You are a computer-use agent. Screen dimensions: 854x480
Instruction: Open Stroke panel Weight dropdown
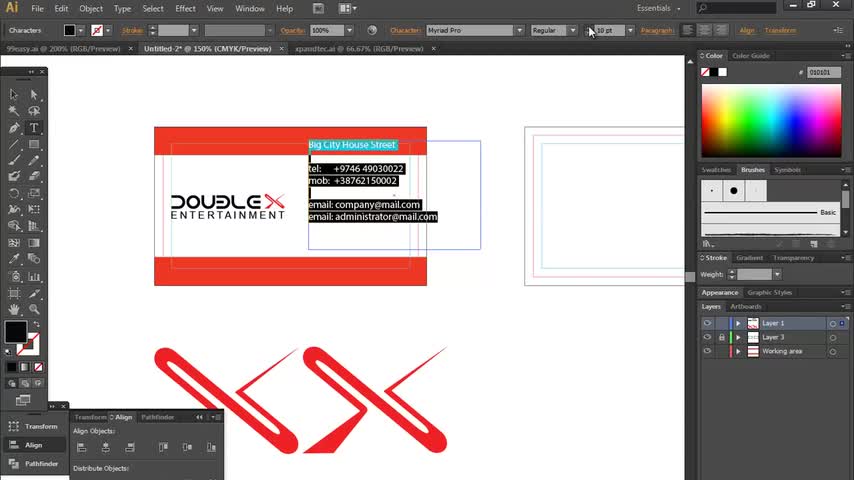(777, 275)
